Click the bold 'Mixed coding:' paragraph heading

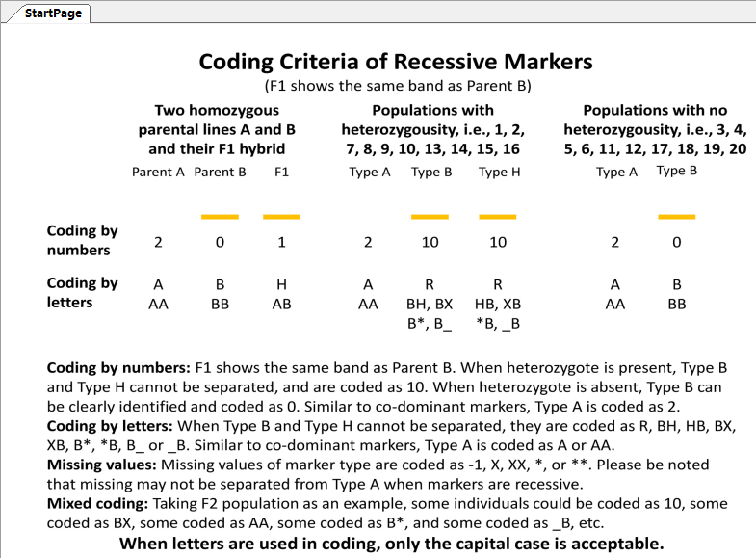(x=97, y=503)
